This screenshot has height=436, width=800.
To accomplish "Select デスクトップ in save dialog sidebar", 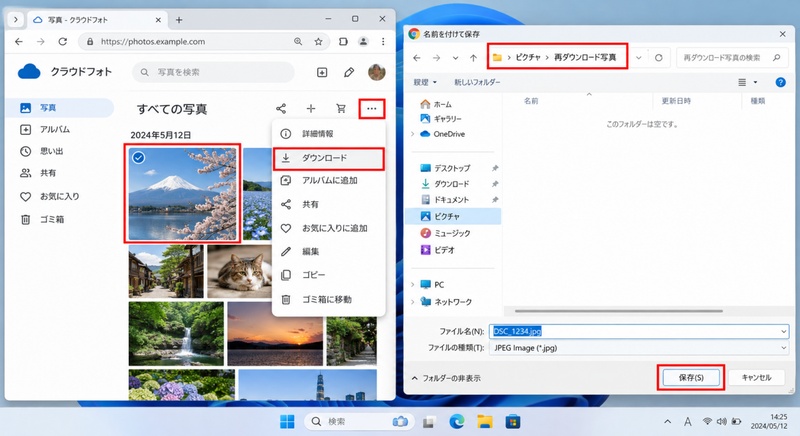I will point(453,168).
